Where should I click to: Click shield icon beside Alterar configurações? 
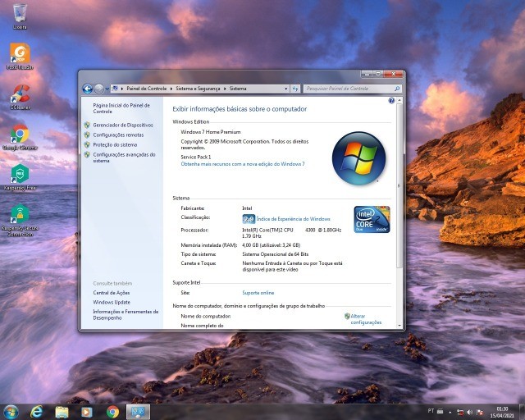347,316
